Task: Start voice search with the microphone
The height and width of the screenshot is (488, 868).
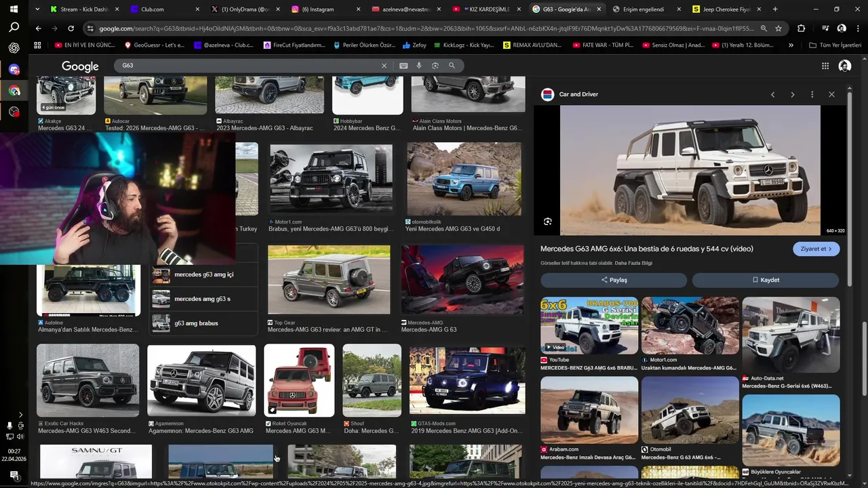Action: coord(419,66)
